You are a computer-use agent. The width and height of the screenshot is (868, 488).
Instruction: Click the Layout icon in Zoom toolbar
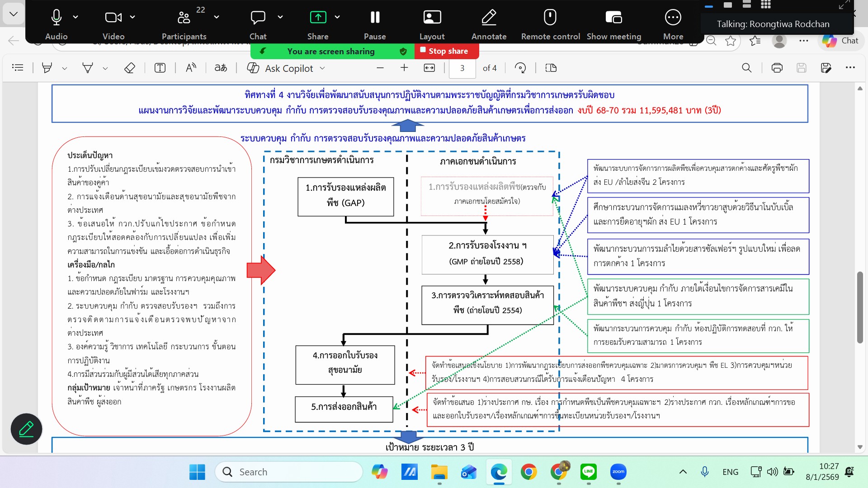click(432, 18)
